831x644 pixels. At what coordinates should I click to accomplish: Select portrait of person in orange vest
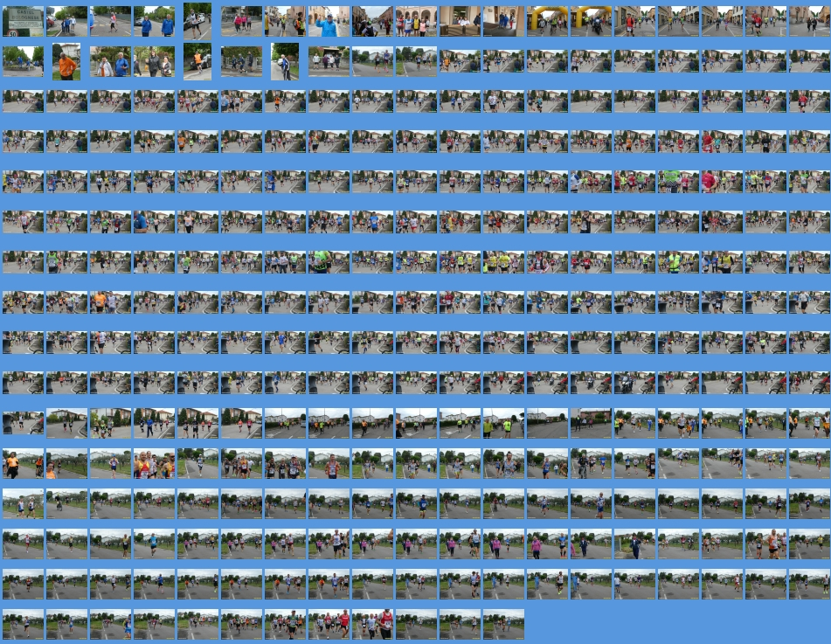(197, 61)
